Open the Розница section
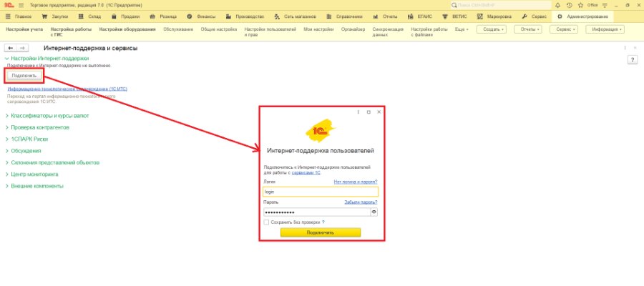The width and height of the screenshot is (644, 286). 163,17
